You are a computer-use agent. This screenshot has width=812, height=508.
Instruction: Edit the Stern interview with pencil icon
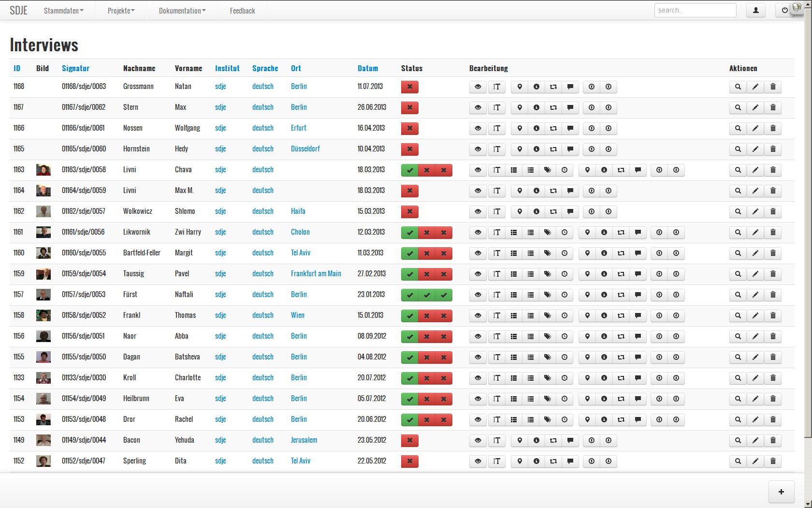[x=755, y=107]
